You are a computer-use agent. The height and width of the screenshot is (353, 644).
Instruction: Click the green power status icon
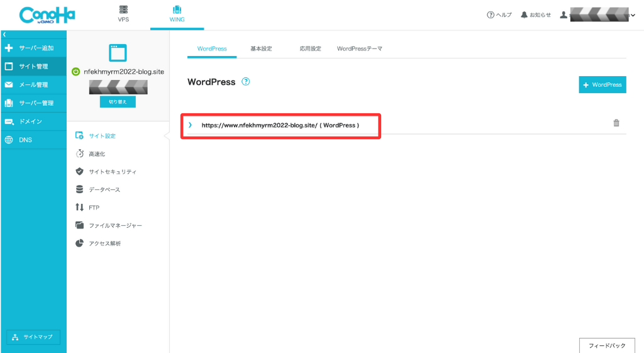[x=75, y=72]
